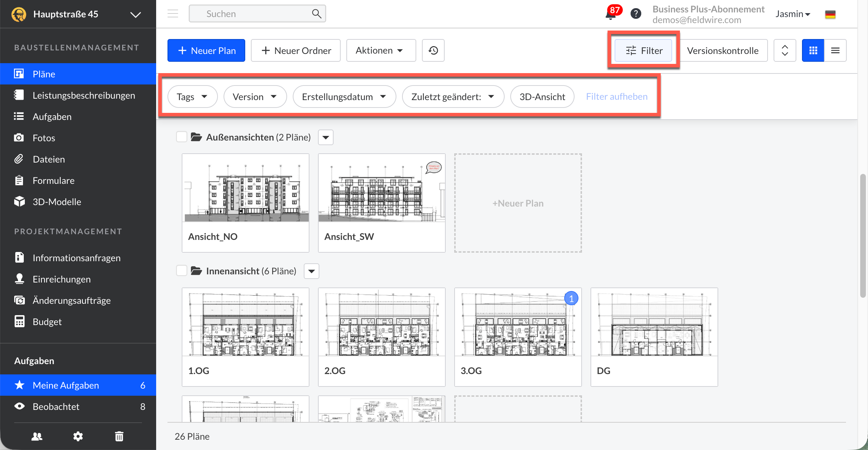
Task: Expand the Tags filter dropdown
Action: tap(192, 97)
